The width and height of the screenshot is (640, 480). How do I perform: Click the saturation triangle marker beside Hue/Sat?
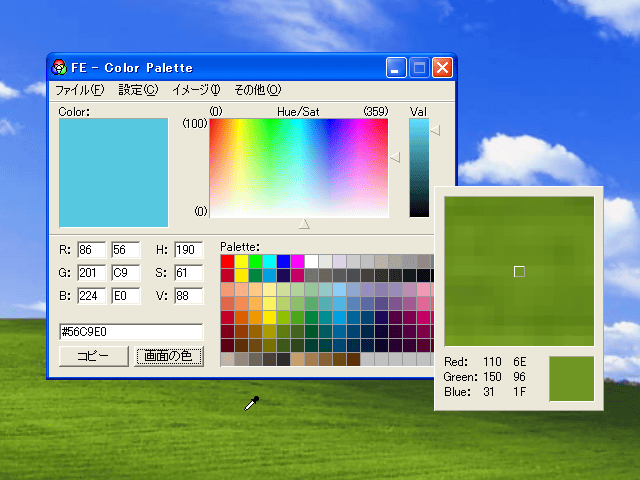tap(395, 157)
